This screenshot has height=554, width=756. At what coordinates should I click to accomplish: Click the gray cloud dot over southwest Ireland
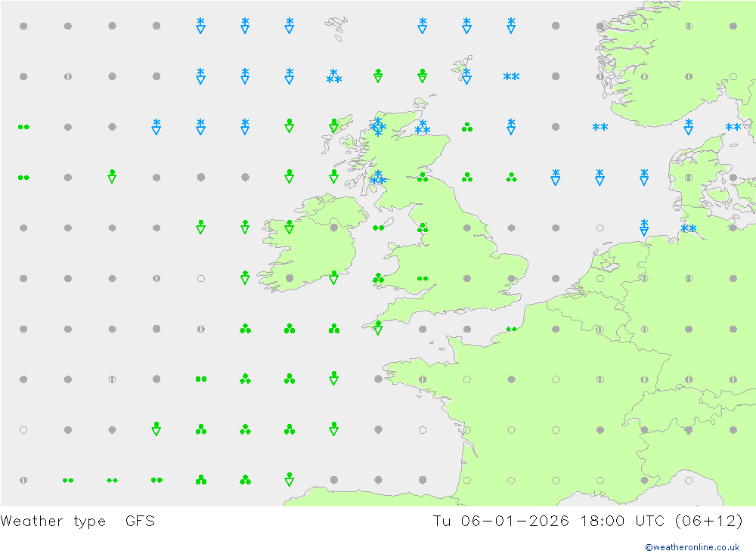[290, 278]
